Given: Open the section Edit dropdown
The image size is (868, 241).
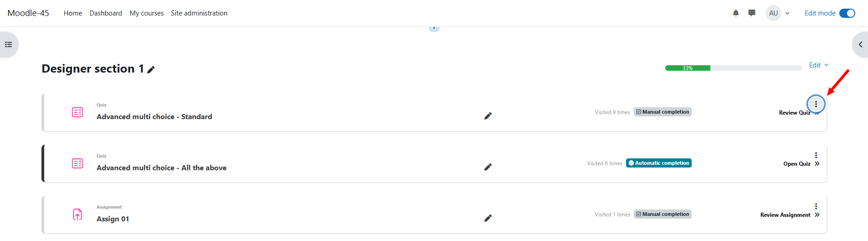Looking at the screenshot, I should (818, 65).
